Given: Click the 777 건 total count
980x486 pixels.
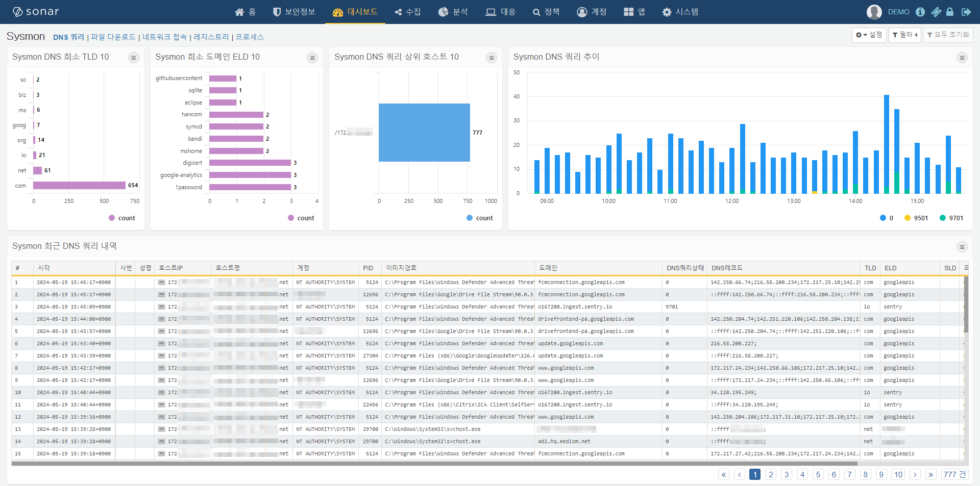Looking at the screenshot, I should (954, 475).
